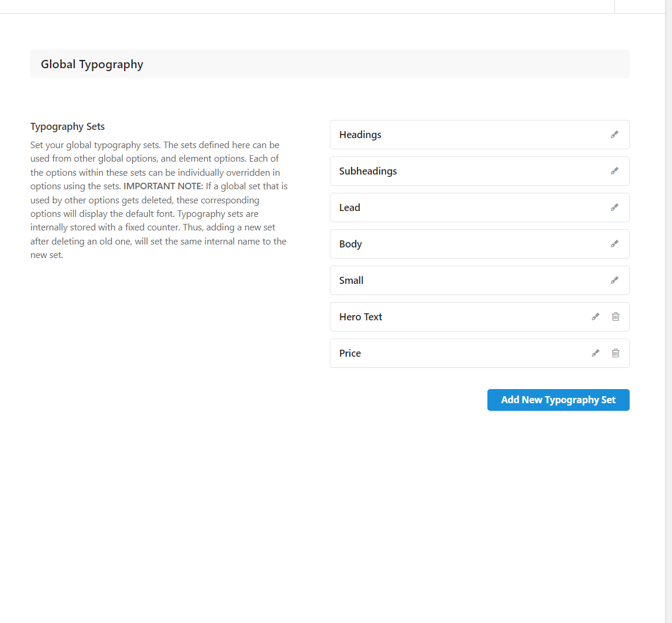Edit the Price set using its pencil icon
The height and width of the screenshot is (623, 672).
tap(595, 353)
